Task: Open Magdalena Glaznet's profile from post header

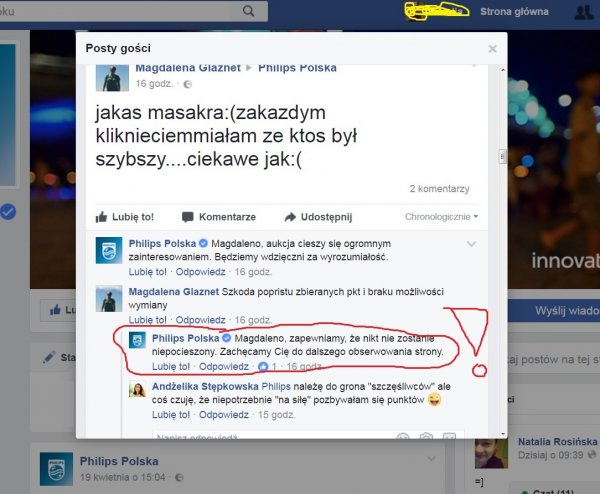Action: click(x=188, y=68)
